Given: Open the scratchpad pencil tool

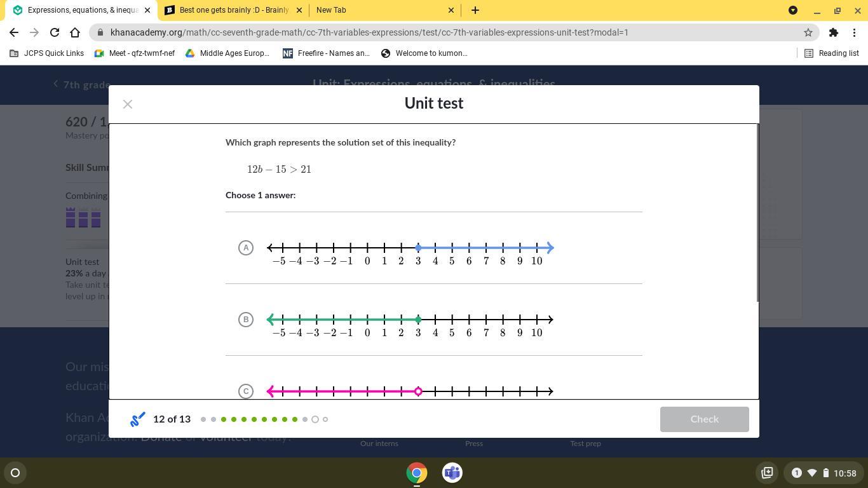Looking at the screenshot, I should [x=138, y=419].
